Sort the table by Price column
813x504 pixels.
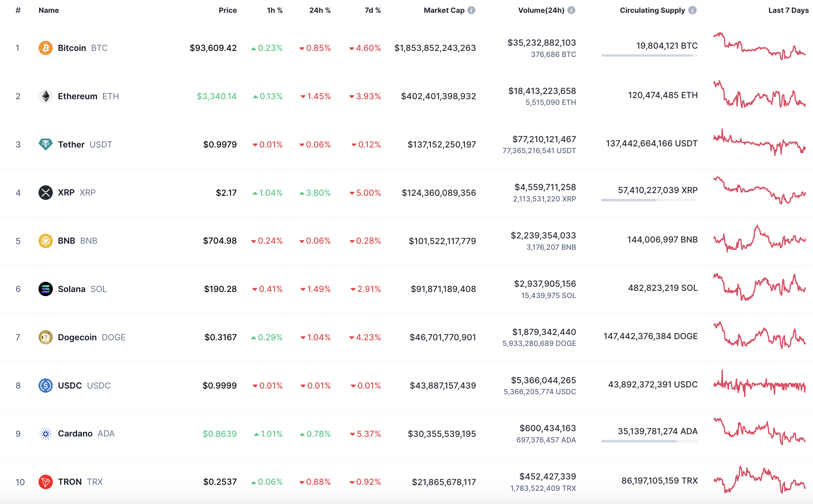click(228, 10)
